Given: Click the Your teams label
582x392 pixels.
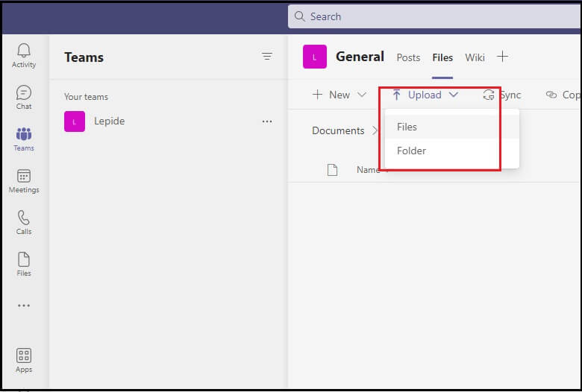Looking at the screenshot, I should pyautogui.click(x=86, y=97).
